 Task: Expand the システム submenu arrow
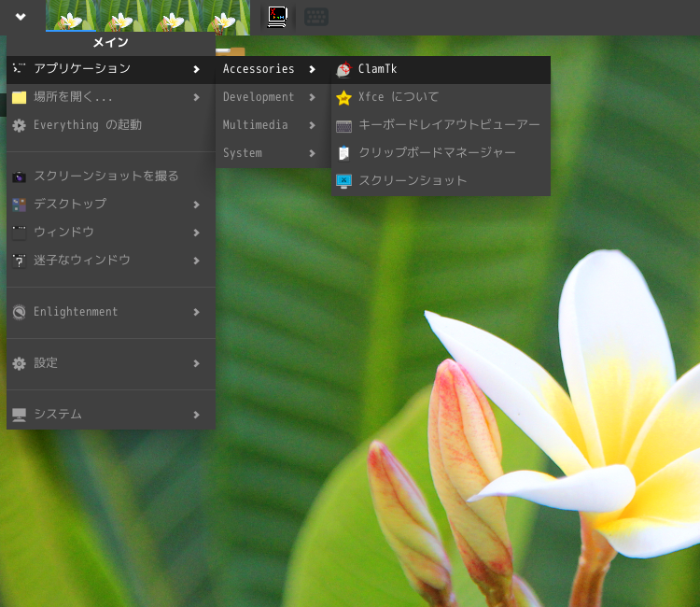point(196,415)
